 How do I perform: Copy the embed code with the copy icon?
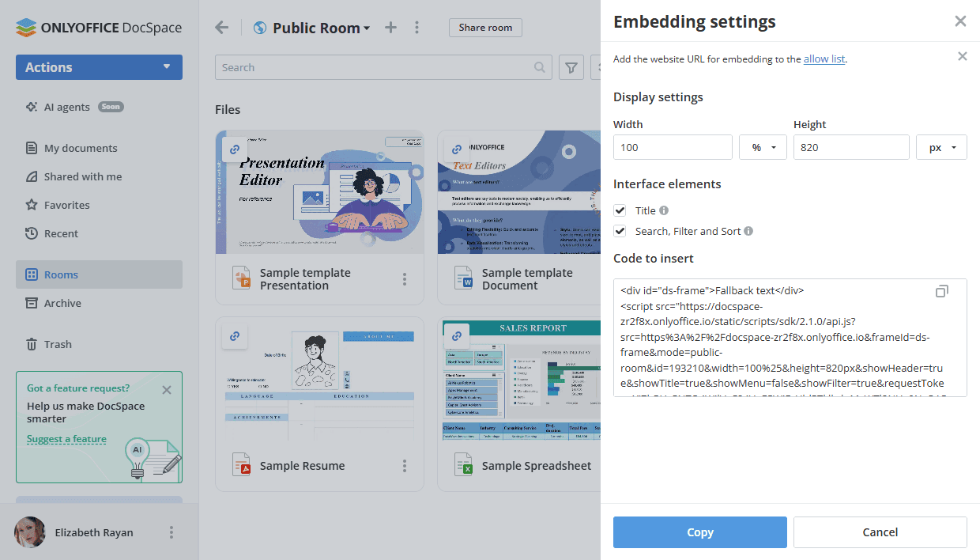click(942, 291)
